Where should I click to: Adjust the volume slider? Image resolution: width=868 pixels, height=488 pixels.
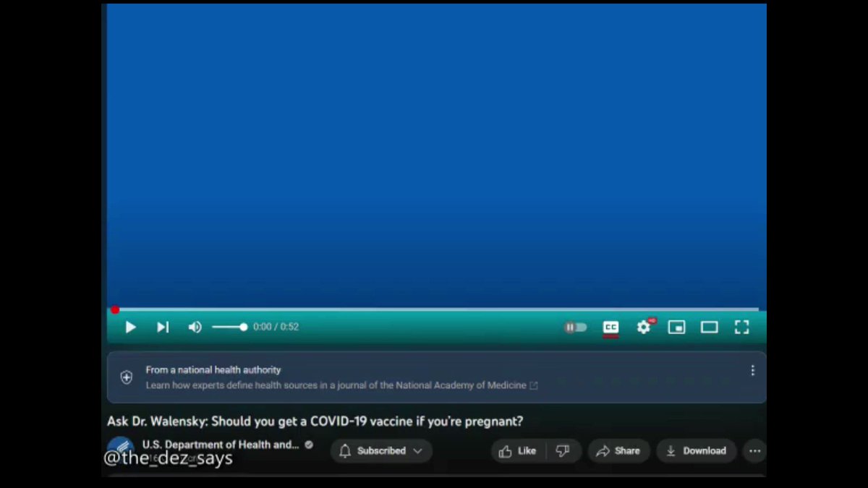click(229, 328)
